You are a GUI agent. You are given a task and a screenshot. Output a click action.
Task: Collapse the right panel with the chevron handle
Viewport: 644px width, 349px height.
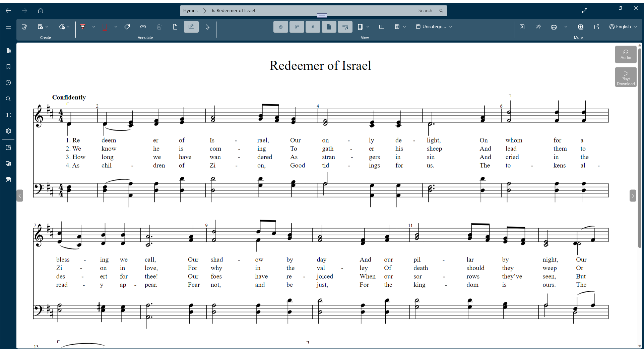tap(633, 196)
